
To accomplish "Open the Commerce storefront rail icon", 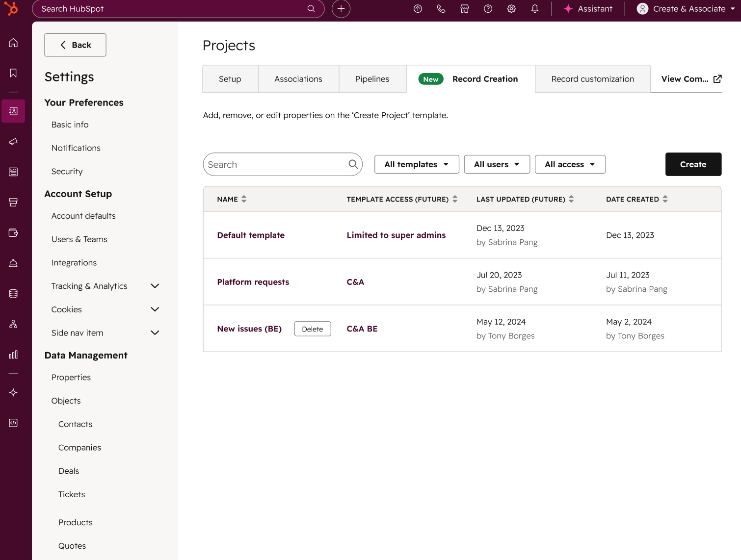I will pyautogui.click(x=13, y=202).
